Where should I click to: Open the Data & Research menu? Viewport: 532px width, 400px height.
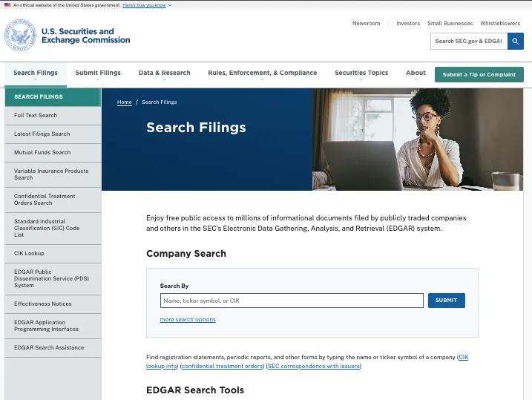(164, 75)
